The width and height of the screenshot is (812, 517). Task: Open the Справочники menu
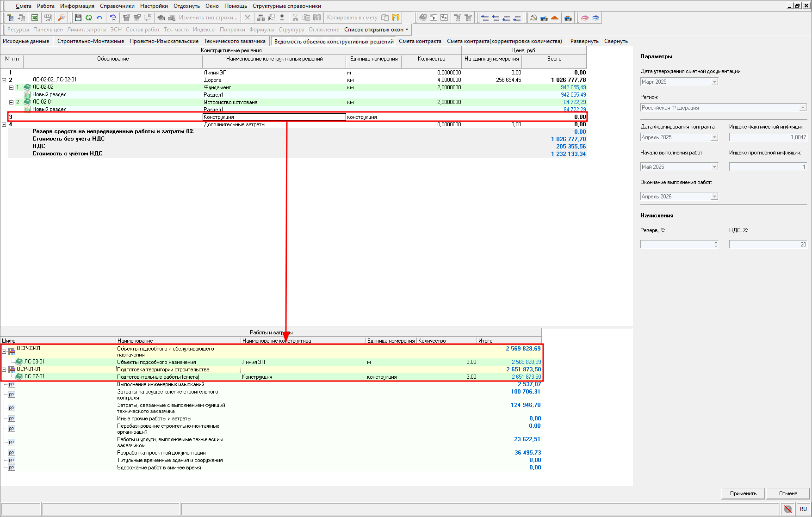(x=117, y=6)
